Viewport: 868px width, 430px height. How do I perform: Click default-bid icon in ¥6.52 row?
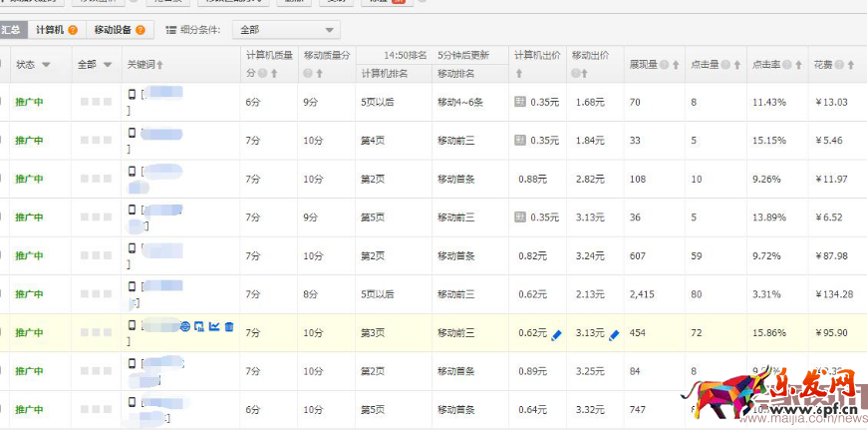[x=520, y=216]
